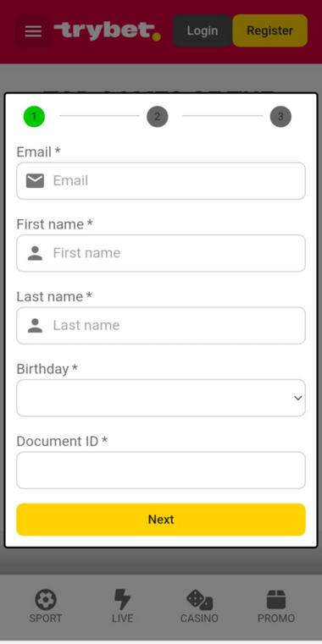The width and height of the screenshot is (322, 644).
Task: Click the yellow Next button
Action: pyautogui.click(x=161, y=520)
